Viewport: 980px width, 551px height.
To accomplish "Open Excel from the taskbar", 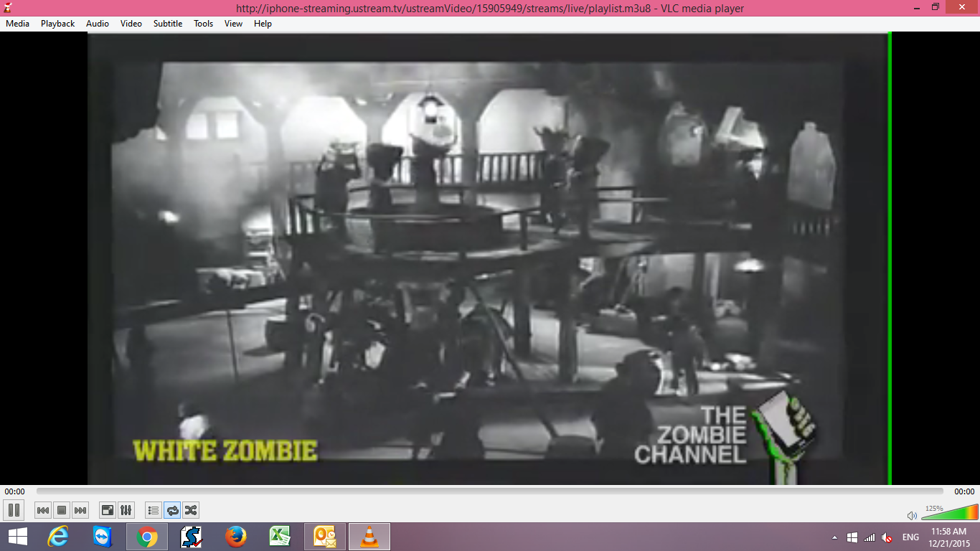I will point(281,537).
